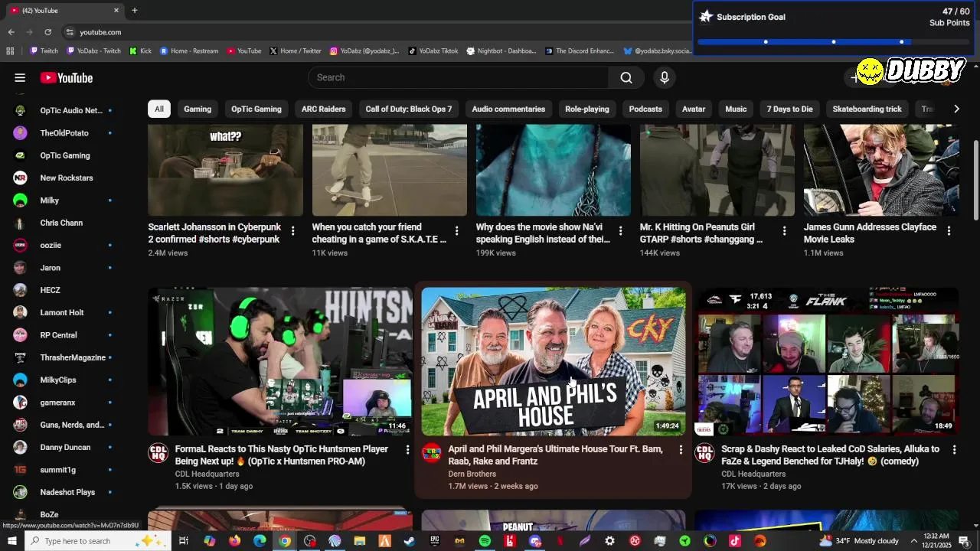Open the Windows Start menu
The width and height of the screenshot is (980, 551).
(11, 541)
